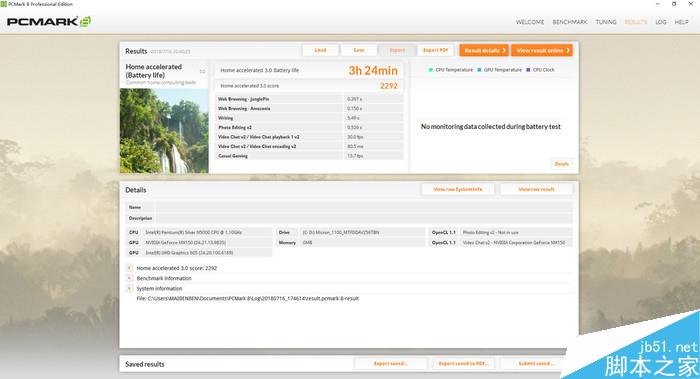Click View raw result
Screen dimensions: 700x379
(x=536, y=189)
